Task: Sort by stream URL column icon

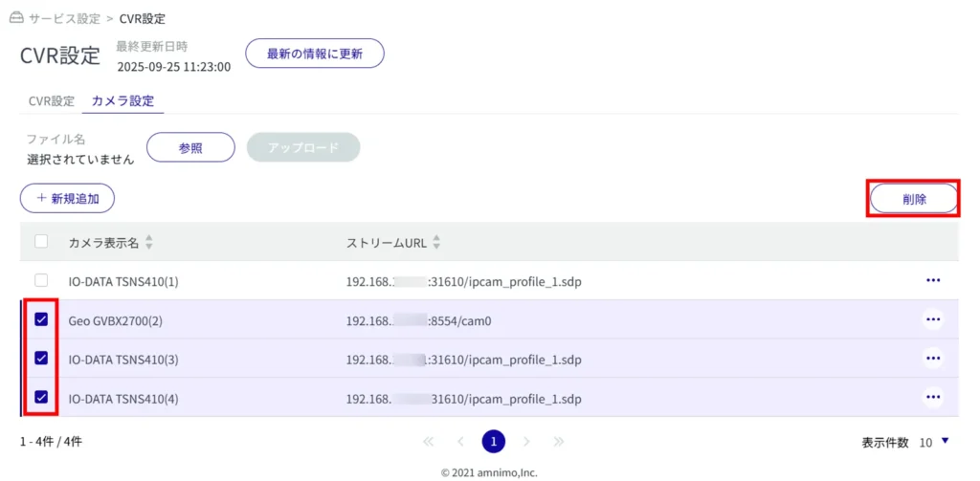Action: point(436,243)
